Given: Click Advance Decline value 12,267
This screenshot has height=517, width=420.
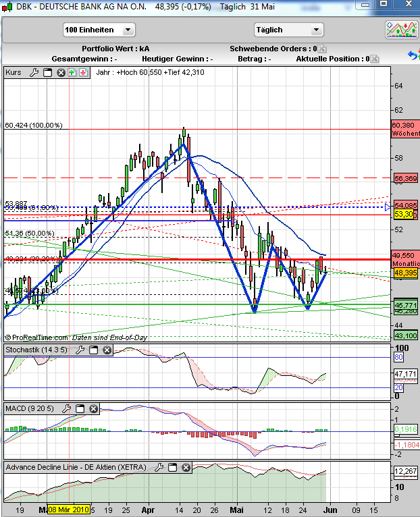Looking at the screenshot, I should 406,472.
